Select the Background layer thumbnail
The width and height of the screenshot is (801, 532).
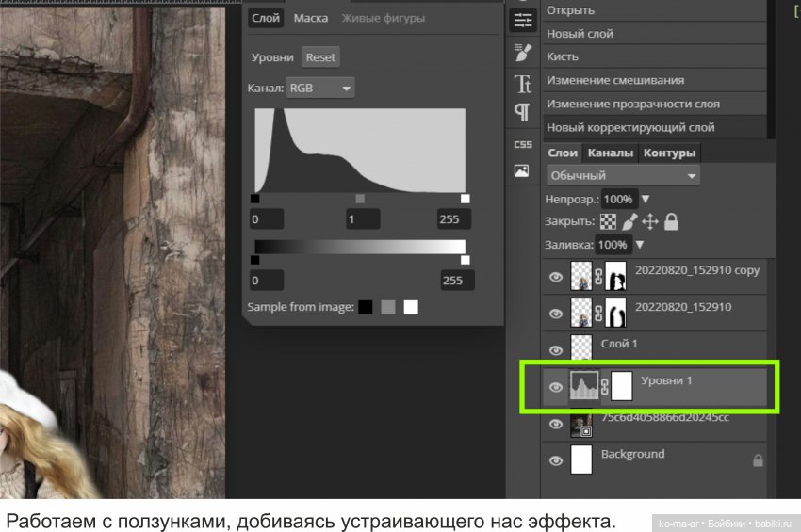(581, 459)
